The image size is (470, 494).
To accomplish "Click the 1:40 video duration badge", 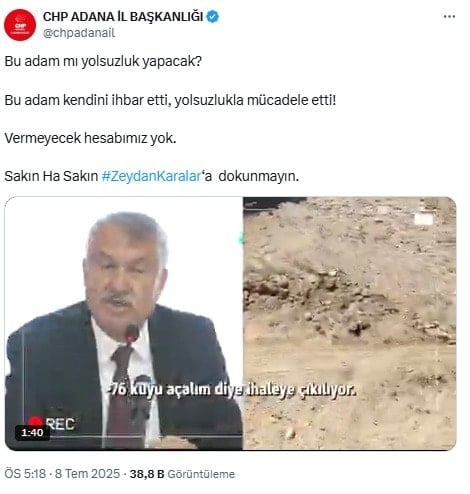I will pyautogui.click(x=32, y=433).
